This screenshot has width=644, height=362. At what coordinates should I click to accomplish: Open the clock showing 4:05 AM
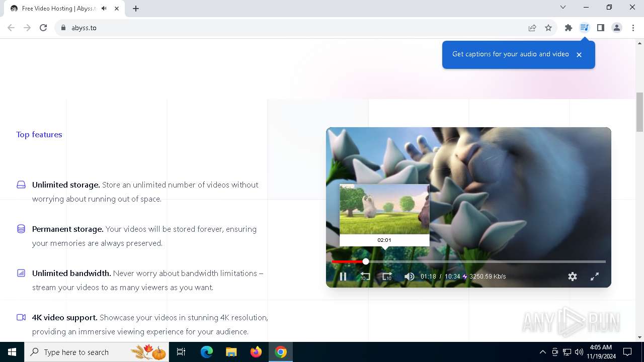(x=601, y=352)
